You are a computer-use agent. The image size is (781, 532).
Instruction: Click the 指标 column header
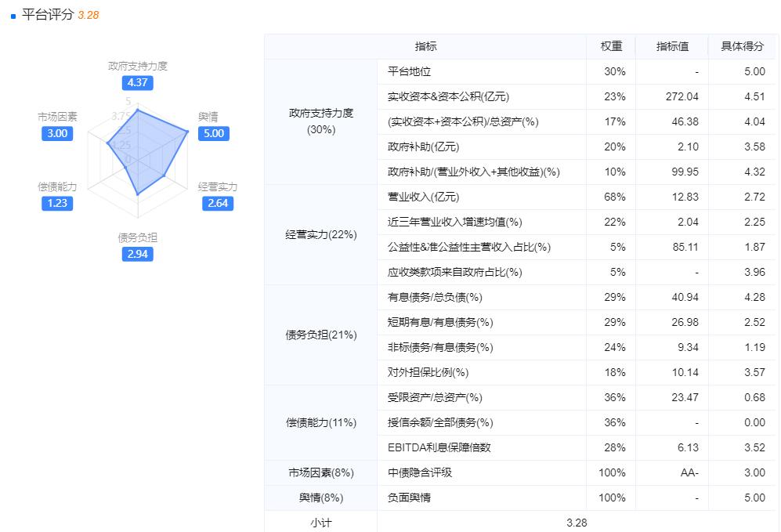tap(426, 47)
